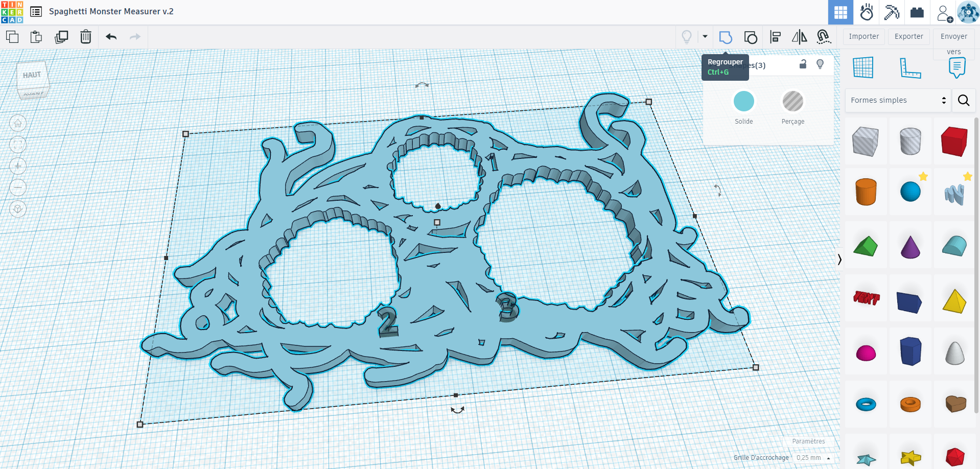Select the striped hole cylinder shape
This screenshot has height=469, width=980.
point(910,142)
